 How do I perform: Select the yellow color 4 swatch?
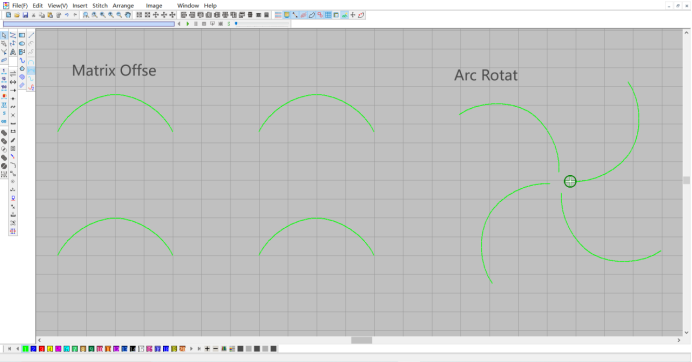[x=50, y=349]
